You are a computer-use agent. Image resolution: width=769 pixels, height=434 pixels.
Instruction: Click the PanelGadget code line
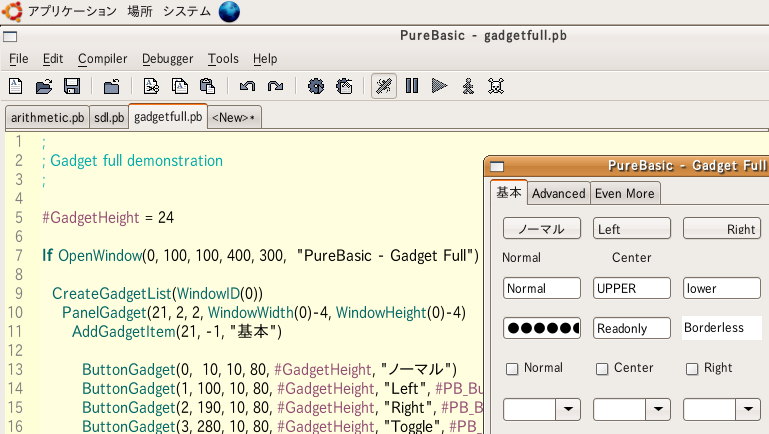[x=264, y=313]
